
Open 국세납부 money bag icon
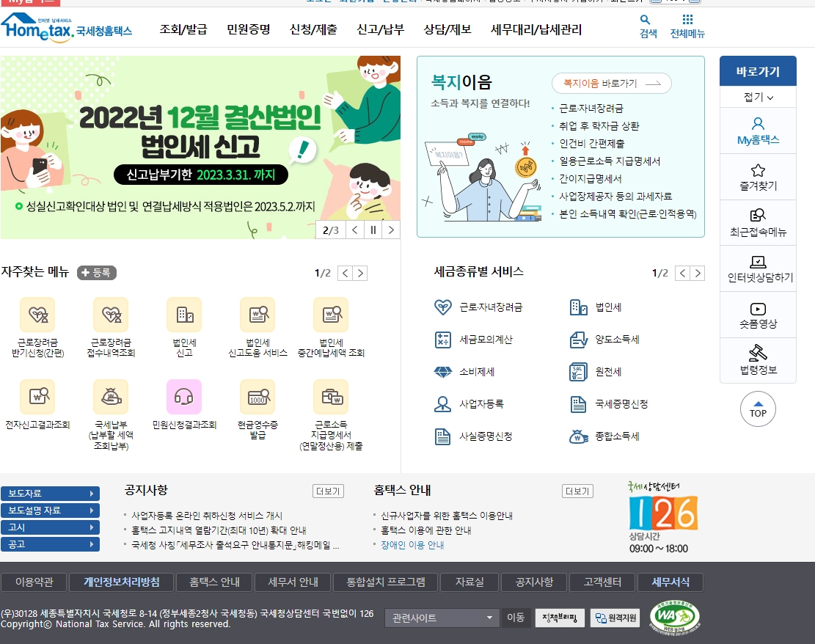(111, 397)
